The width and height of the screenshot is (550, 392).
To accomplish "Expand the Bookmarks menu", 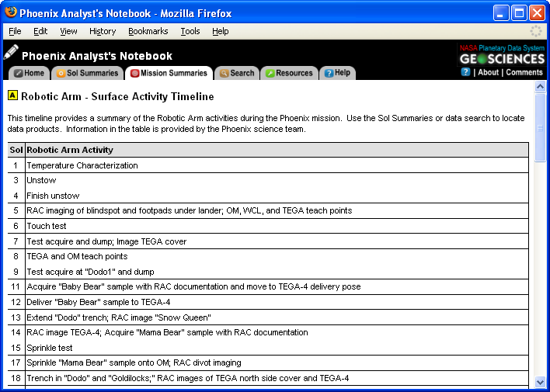I will click(x=148, y=31).
